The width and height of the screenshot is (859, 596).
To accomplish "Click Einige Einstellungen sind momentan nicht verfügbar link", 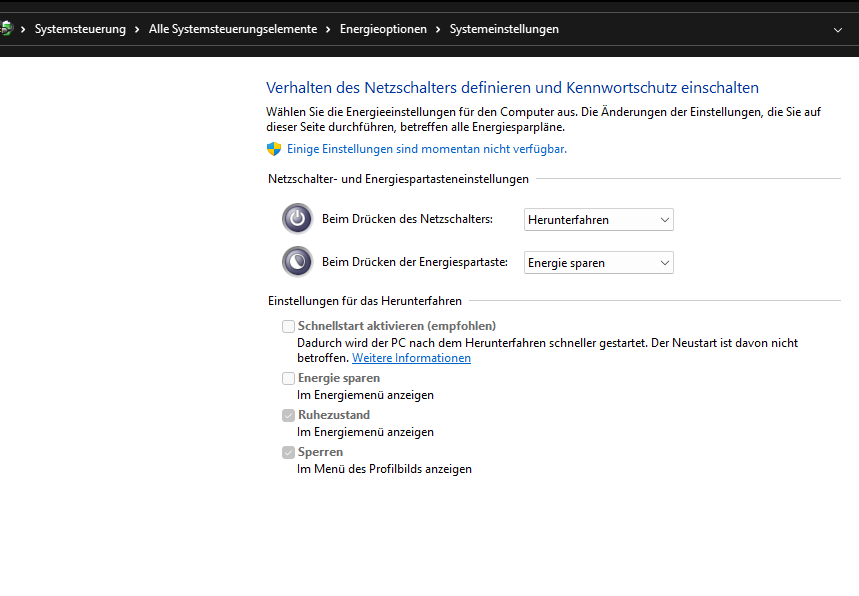I will pos(427,149).
